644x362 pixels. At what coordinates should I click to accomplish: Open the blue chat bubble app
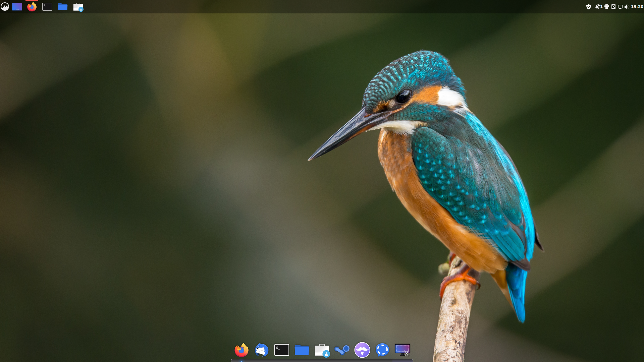382,350
